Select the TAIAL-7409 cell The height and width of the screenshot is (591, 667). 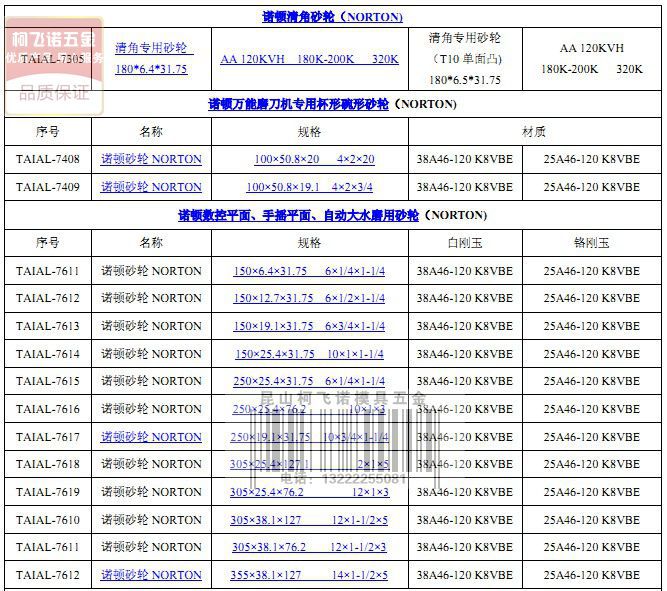click(48, 187)
